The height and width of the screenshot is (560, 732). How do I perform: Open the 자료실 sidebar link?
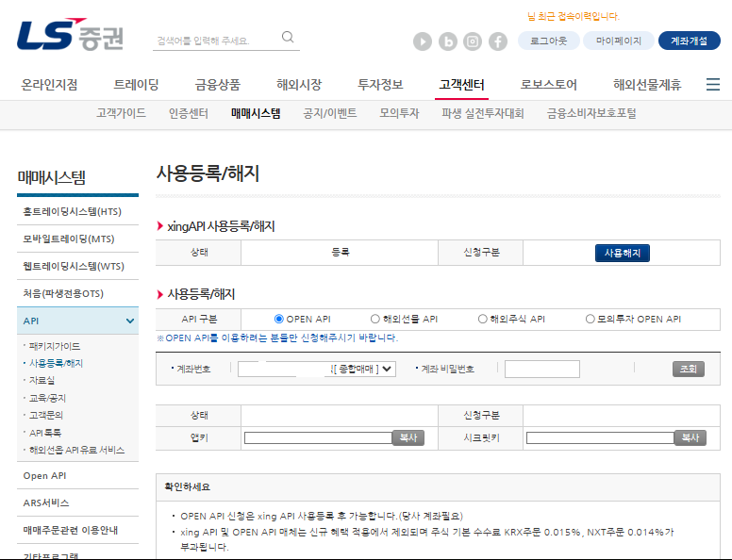(x=42, y=380)
